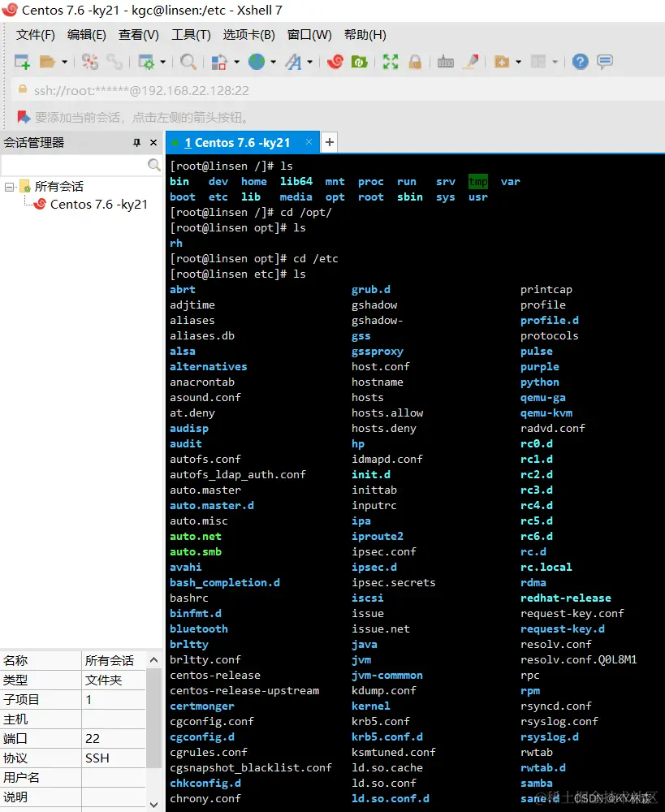Click the session search magnifier icon
665x812 pixels.
153,165
